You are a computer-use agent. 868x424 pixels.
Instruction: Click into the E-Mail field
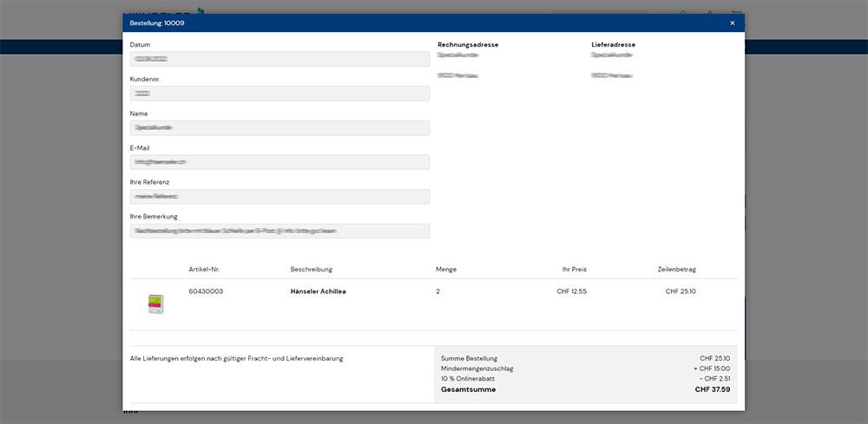coord(279,162)
